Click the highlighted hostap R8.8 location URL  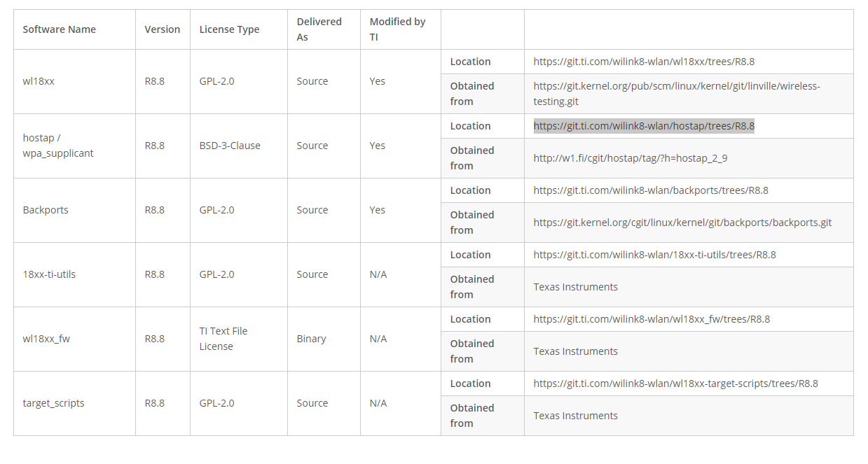pos(644,126)
